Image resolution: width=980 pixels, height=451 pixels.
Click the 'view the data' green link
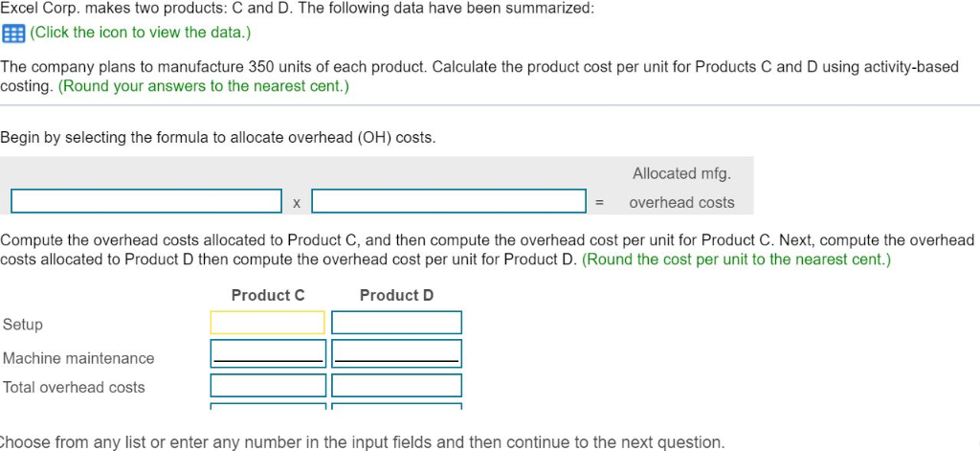pyautogui.click(x=141, y=33)
